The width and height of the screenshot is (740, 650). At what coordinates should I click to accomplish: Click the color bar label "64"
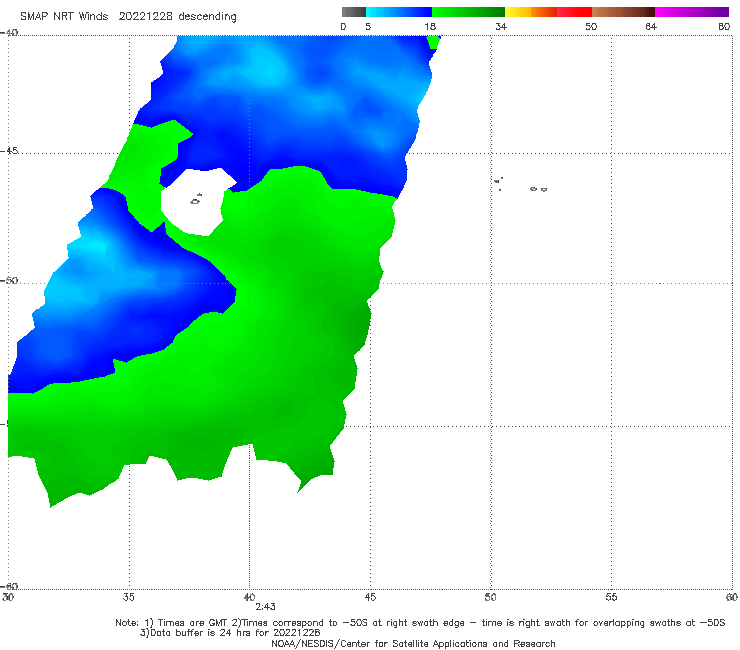pos(651,26)
